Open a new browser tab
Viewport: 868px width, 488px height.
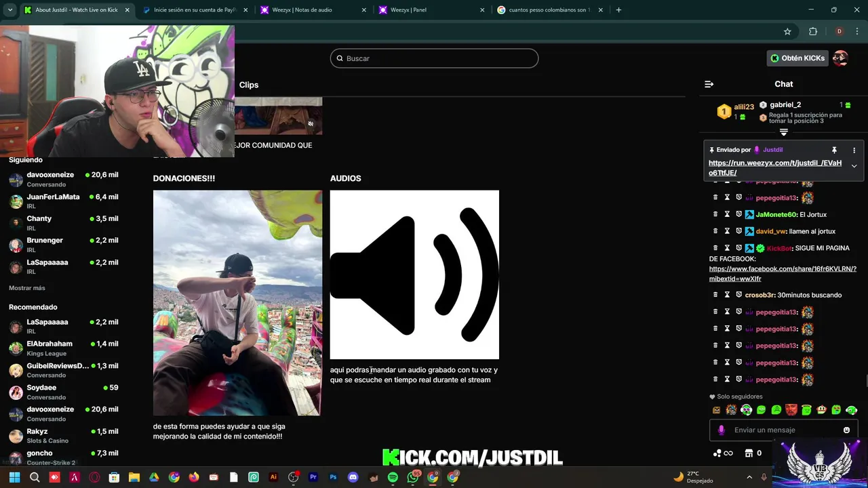coord(618,10)
